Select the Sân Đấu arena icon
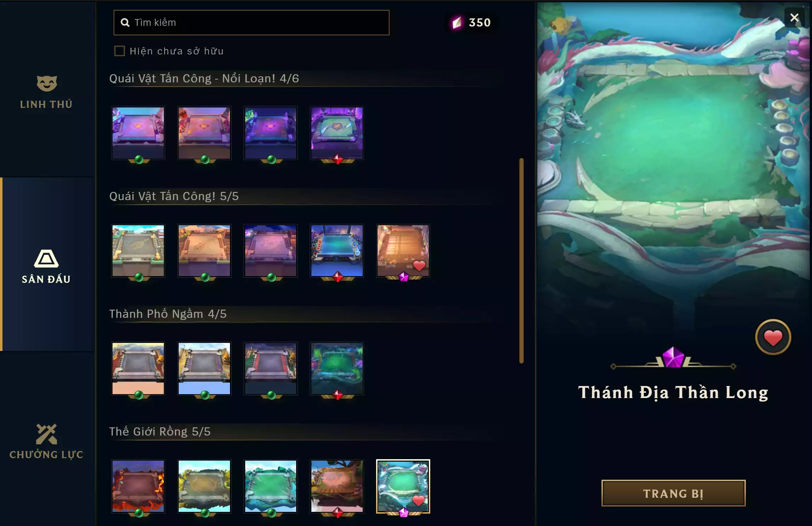The width and height of the screenshot is (812, 526). [x=46, y=258]
